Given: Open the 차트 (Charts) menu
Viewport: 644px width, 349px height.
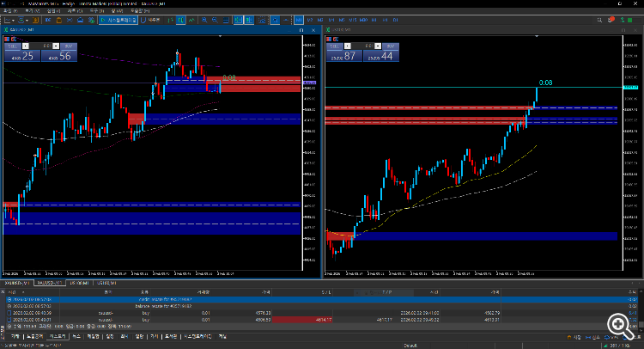Looking at the screenshot, I should coord(75,10).
